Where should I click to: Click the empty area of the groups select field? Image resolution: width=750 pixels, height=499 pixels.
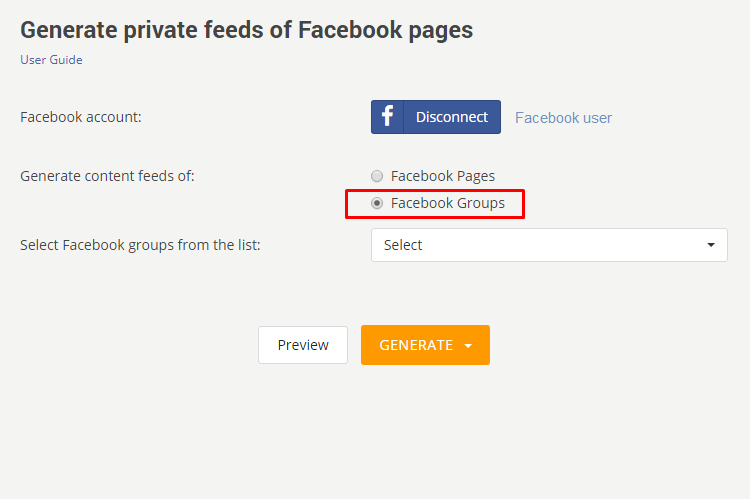pyautogui.click(x=564, y=245)
